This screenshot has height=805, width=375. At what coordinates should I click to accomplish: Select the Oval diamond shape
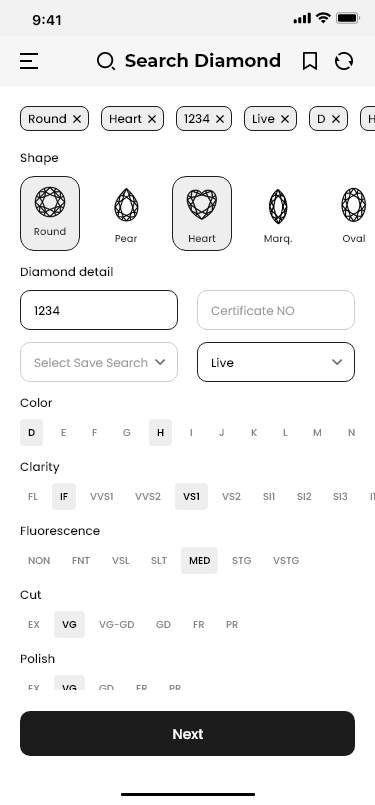click(x=353, y=214)
